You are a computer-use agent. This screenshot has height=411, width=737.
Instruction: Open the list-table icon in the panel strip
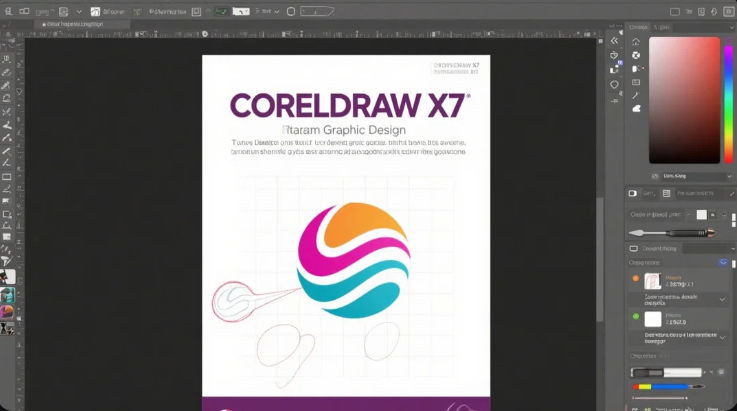coord(636,82)
